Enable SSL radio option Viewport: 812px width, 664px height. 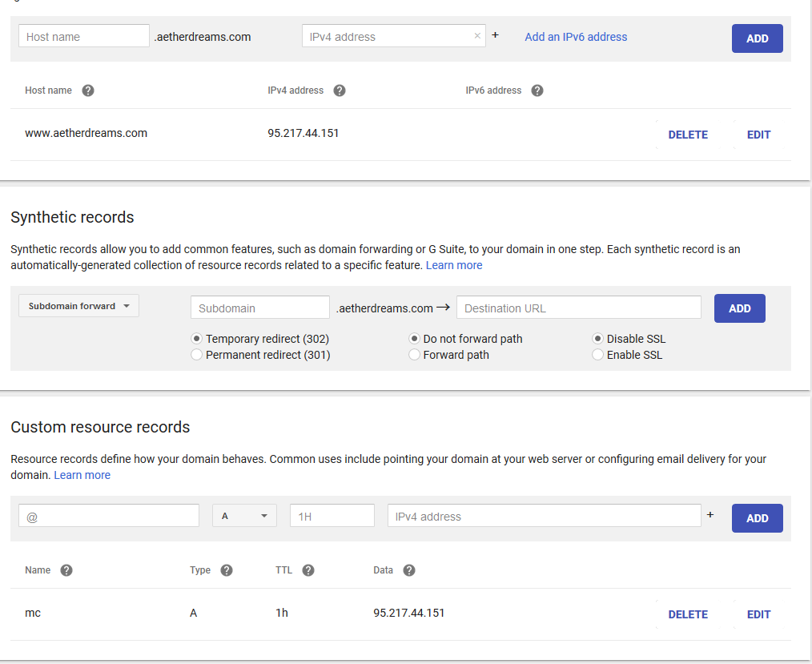(x=598, y=355)
